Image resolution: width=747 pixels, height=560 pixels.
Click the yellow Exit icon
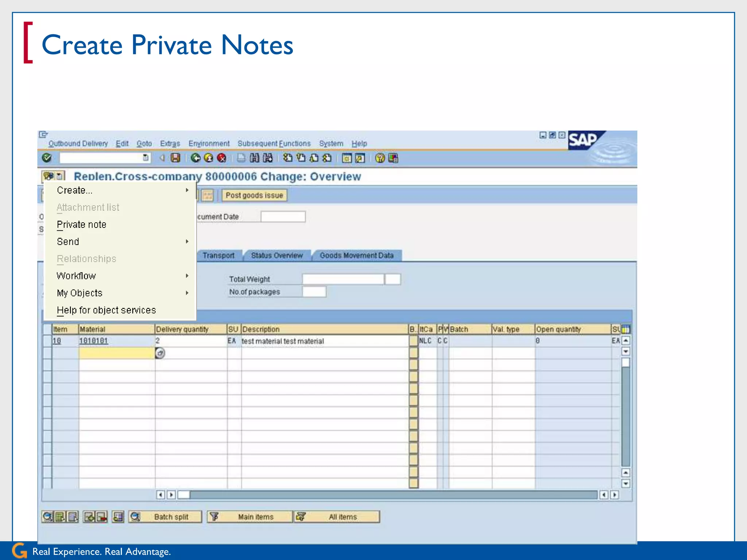[209, 158]
